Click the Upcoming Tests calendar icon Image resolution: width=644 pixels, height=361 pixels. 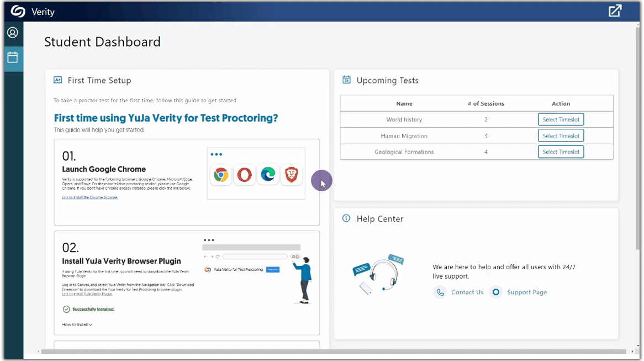[346, 80]
